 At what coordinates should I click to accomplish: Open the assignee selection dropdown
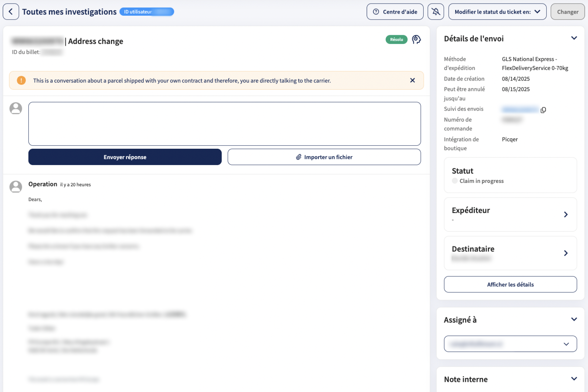(510, 344)
